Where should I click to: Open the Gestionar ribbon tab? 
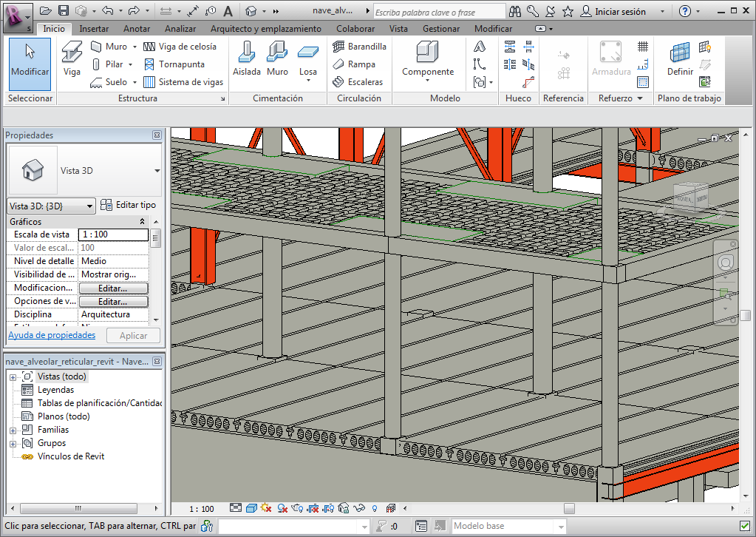coord(441,29)
